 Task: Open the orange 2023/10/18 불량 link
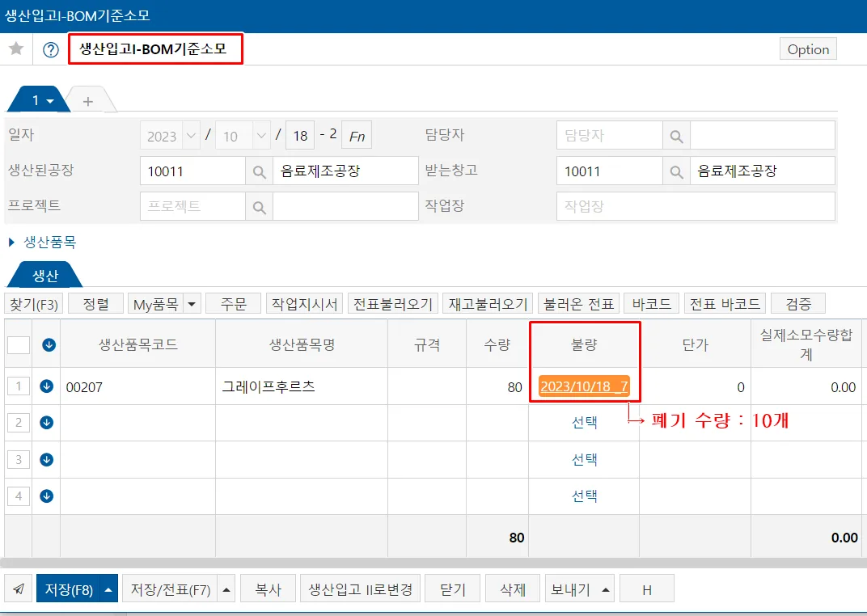point(584,386)
